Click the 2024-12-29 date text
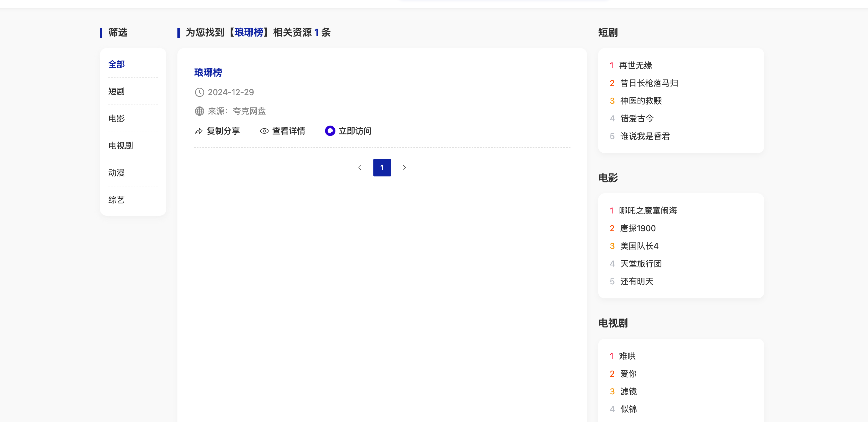 231,92
